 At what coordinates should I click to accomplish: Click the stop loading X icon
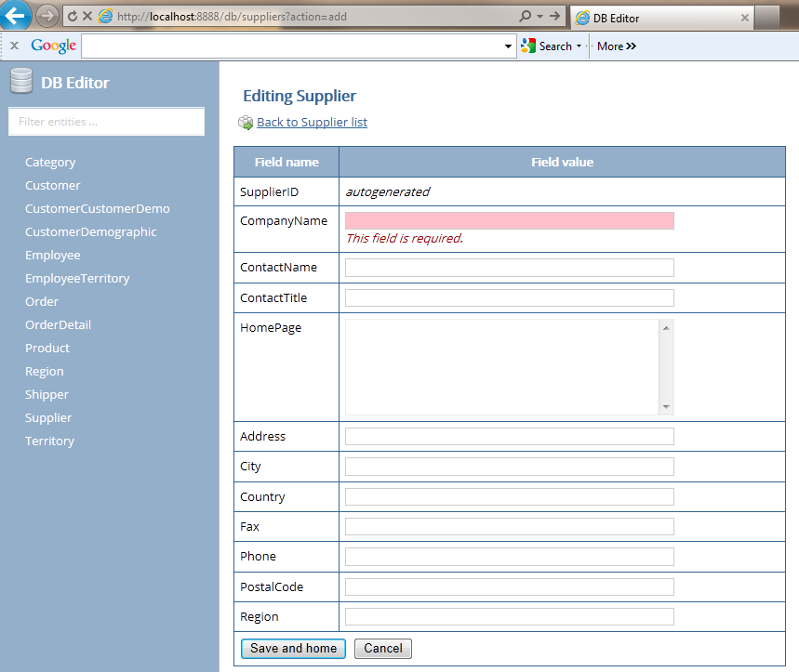(87, 17)
